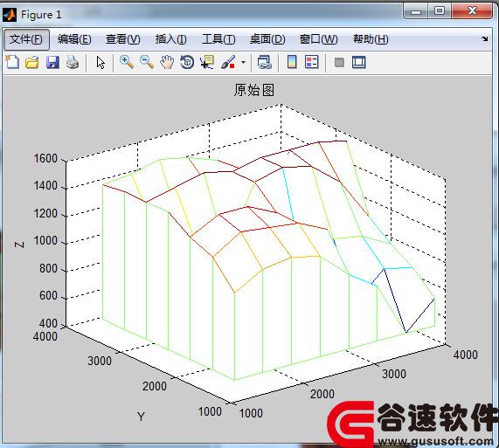Select the Rotate 3D tool
499x448 pixels.
coord(187,62)
